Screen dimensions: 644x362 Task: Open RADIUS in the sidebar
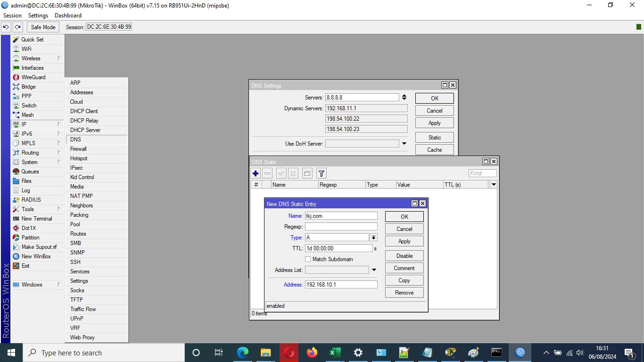37,200
